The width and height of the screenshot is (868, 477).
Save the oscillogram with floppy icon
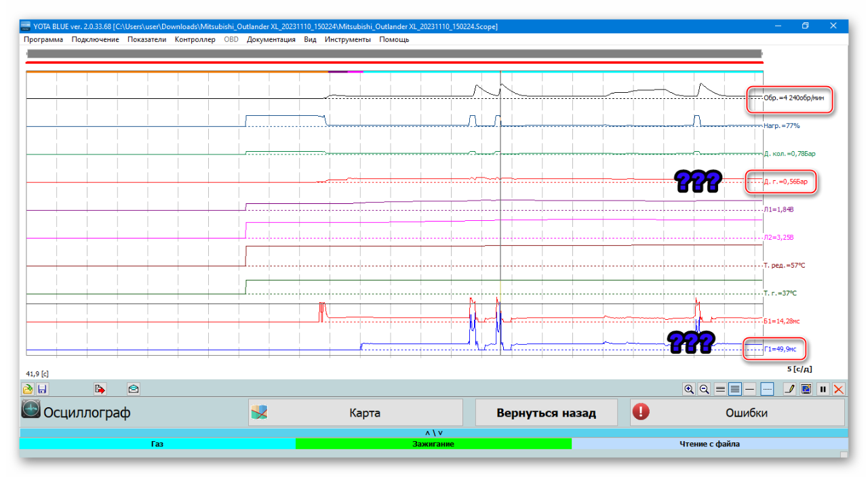42,389
